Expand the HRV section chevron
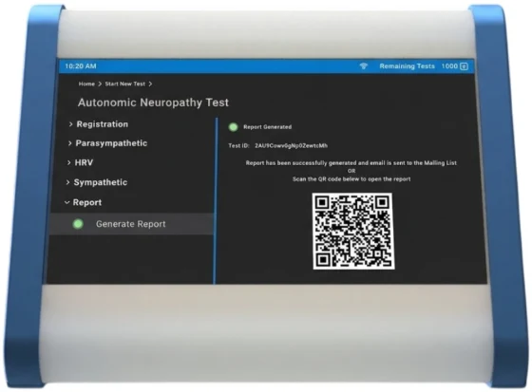Screen dimensions: 532x392 click(x=68, y=162)
